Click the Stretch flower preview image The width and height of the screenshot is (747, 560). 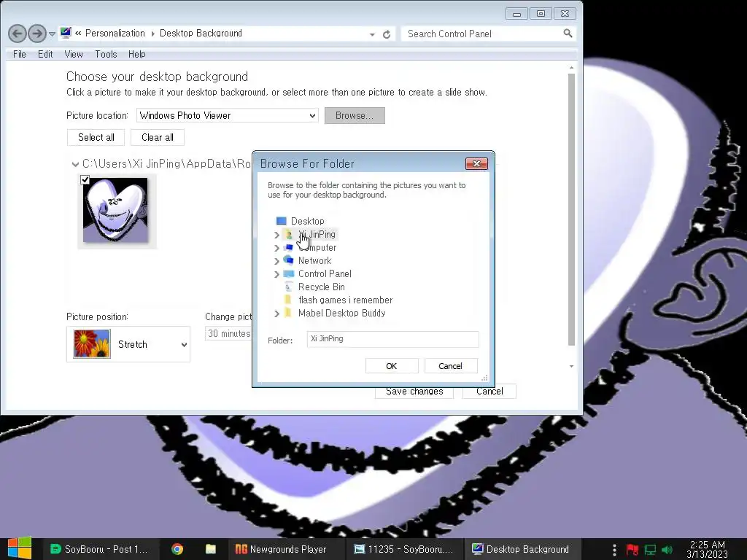point(92,344)
